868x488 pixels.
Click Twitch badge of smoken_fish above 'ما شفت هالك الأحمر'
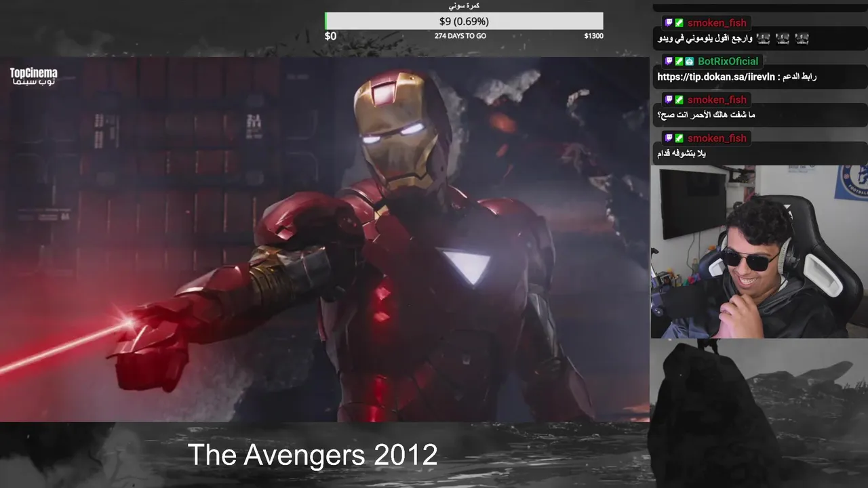tap(669, 100)
